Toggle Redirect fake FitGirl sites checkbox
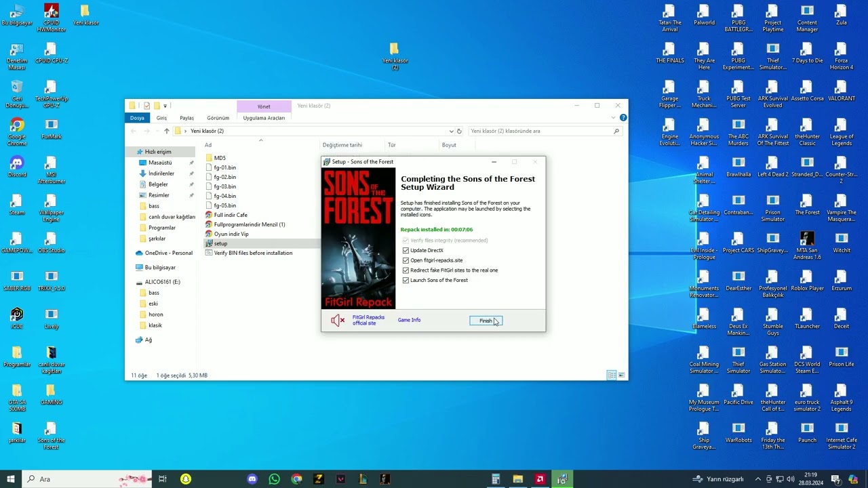 406,270
